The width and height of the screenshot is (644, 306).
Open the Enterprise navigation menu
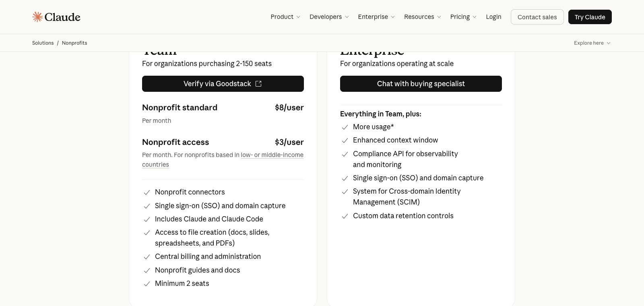[x=376, y=17]
